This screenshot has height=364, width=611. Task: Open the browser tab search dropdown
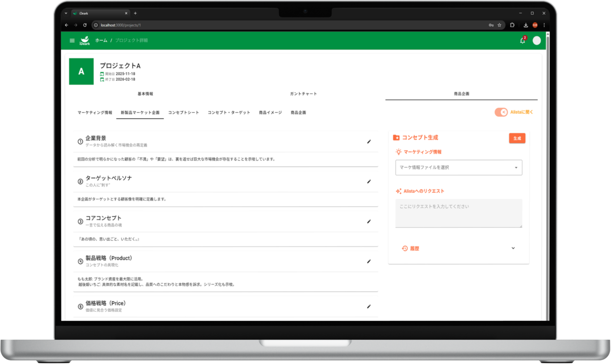[x=66, y=13]
